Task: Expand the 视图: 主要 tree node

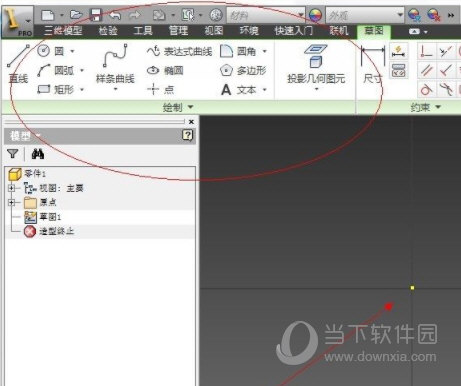Action: tap(12, 188)
